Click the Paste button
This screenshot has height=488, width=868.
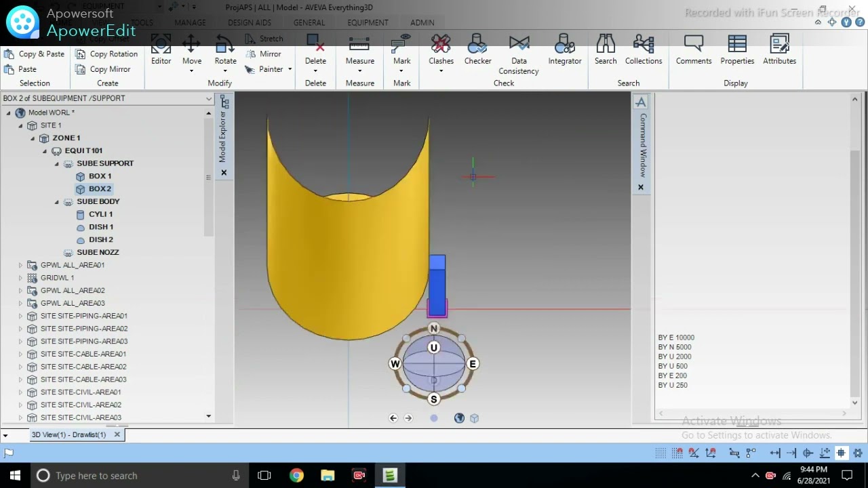(x=20, y=69)
